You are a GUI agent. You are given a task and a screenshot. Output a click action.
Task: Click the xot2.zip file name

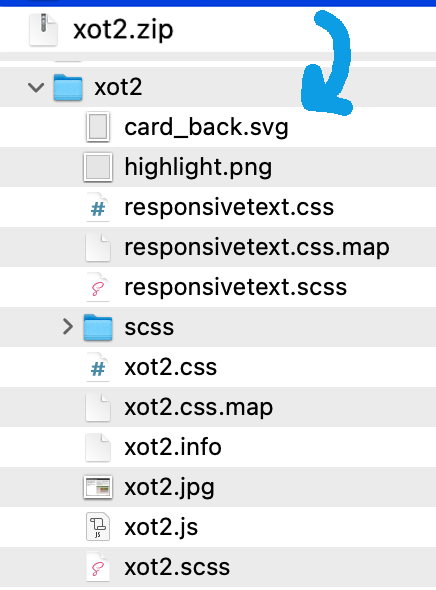pos(123,30)
